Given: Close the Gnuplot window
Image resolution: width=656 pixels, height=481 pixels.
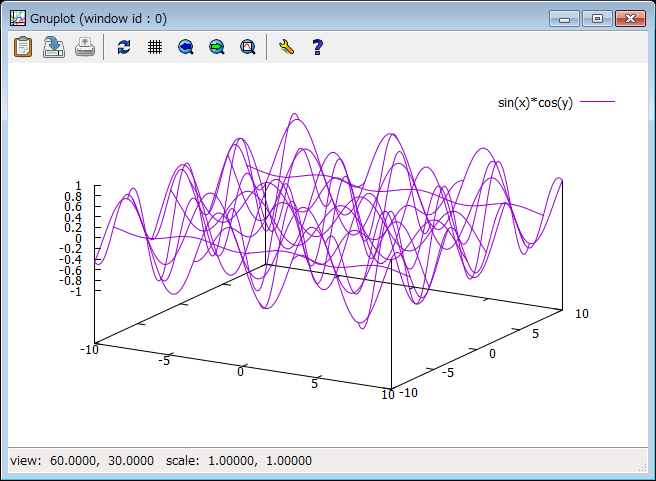Looking at the screenshot, I should tap(630, 18).
